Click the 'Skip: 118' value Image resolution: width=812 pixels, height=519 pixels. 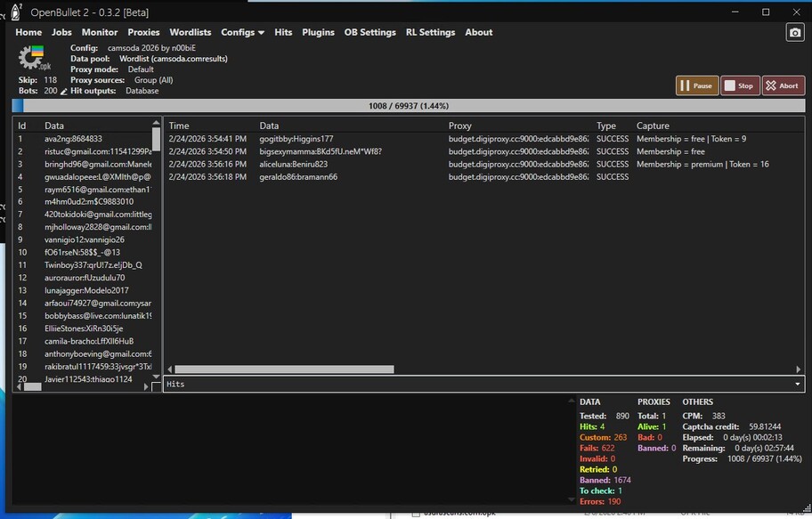pos(37,80)
